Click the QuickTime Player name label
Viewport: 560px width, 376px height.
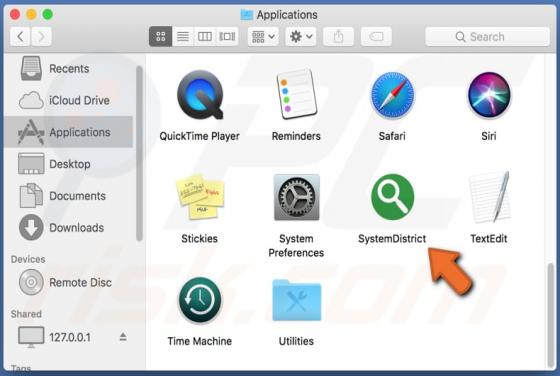(x=200, y=136)
